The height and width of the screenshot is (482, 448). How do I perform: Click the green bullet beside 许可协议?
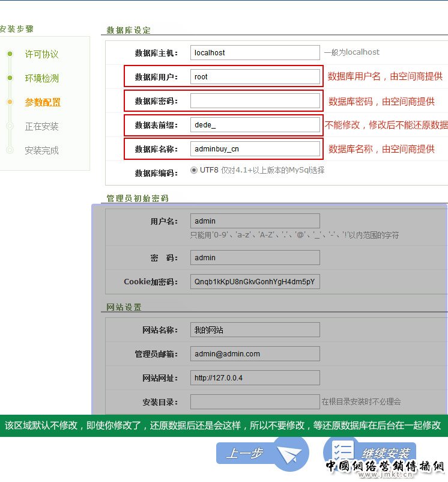coord(10,54)
